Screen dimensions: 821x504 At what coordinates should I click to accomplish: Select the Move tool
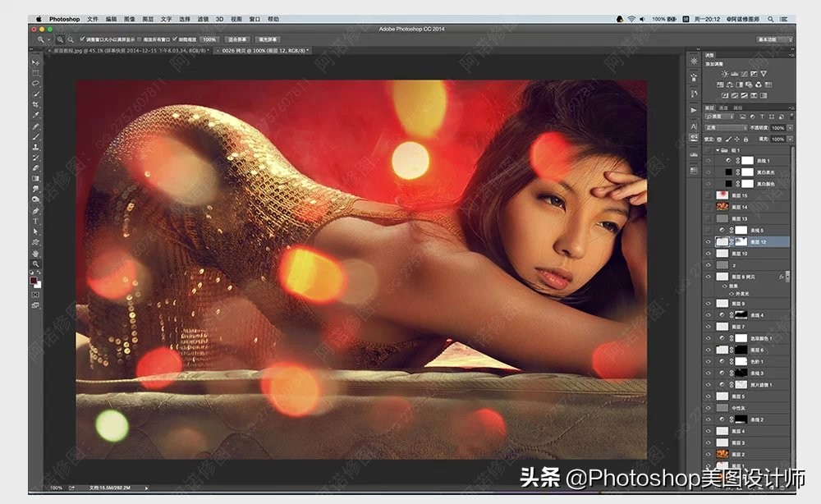coord(35,62)
